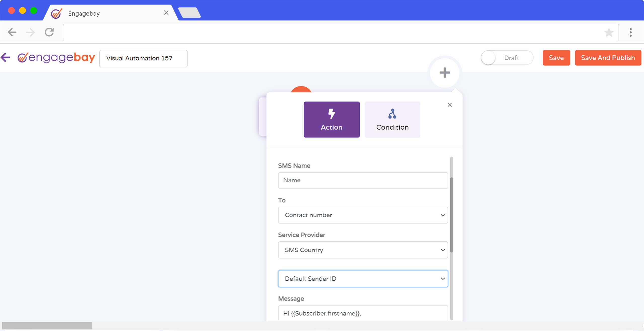Viewport: 644px width, 331px height.
Task: Click the bookmark star icon
Action: 609,32
